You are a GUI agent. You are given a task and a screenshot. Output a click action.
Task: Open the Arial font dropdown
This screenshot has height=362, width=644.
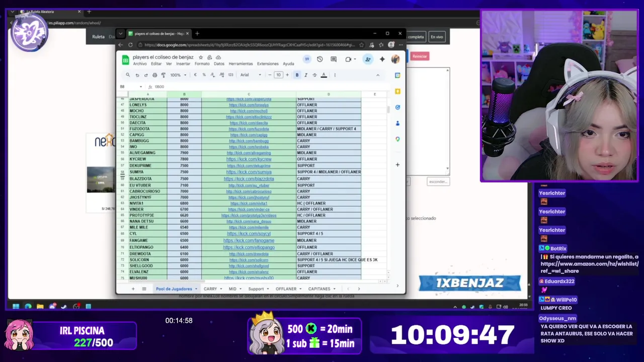click(251, 75)
